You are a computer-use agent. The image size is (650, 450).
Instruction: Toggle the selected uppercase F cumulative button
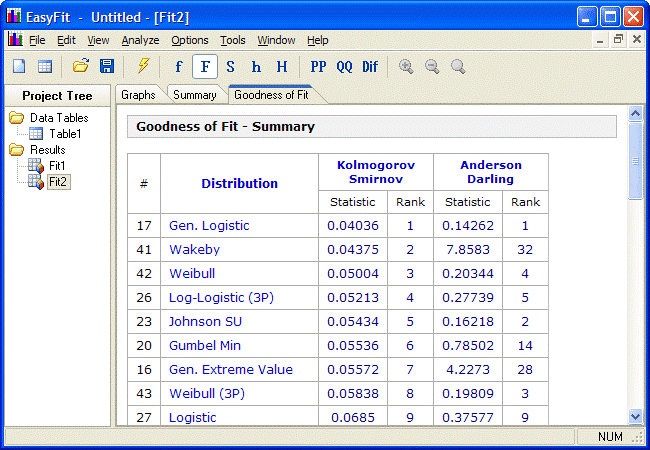coord(205,67)
